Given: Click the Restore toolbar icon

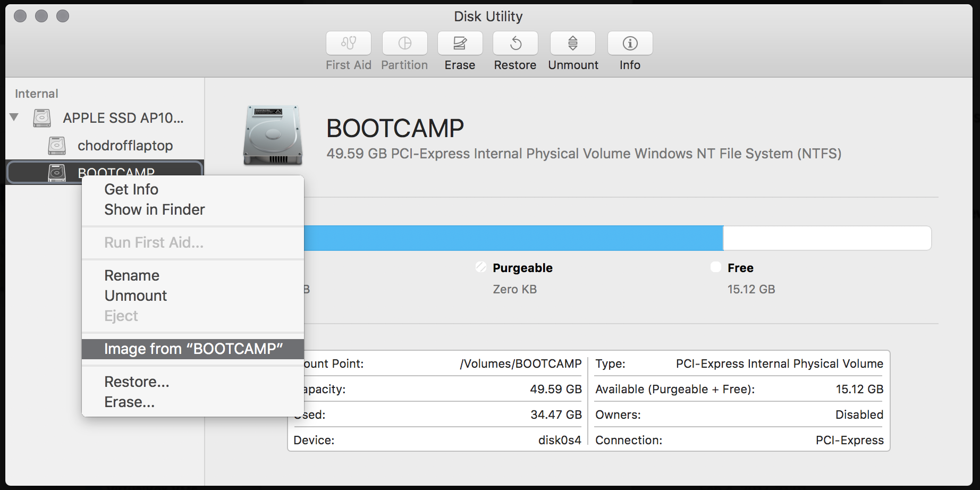Looking at the screenshot, I should 516,43.
